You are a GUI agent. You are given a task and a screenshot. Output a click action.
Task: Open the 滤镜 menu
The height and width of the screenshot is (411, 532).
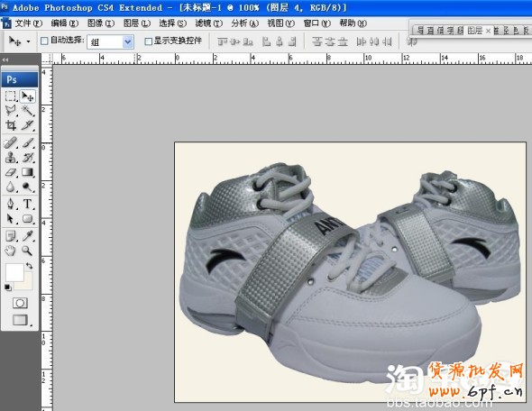pos(208,23)
